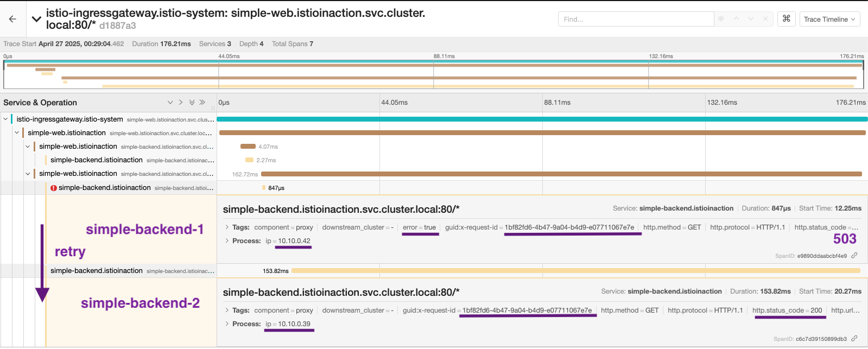Click the locate-matches target icon beside Find

coord(721,19)
